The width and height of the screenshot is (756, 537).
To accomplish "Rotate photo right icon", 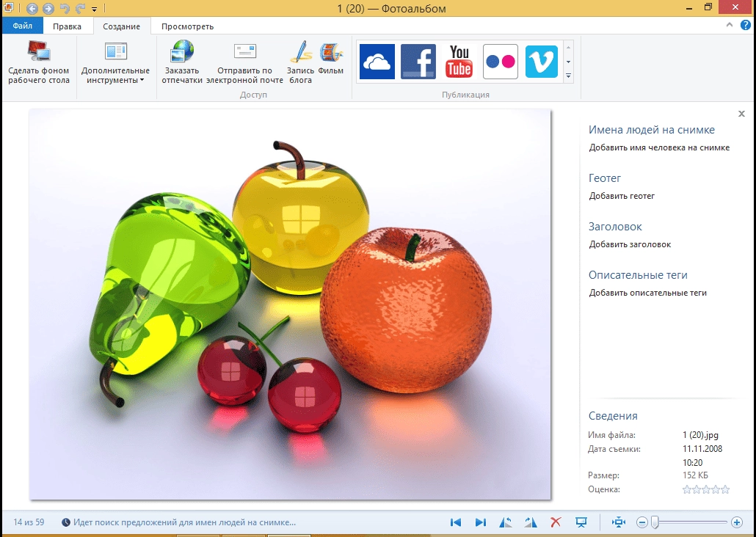I will click(531, 522).
